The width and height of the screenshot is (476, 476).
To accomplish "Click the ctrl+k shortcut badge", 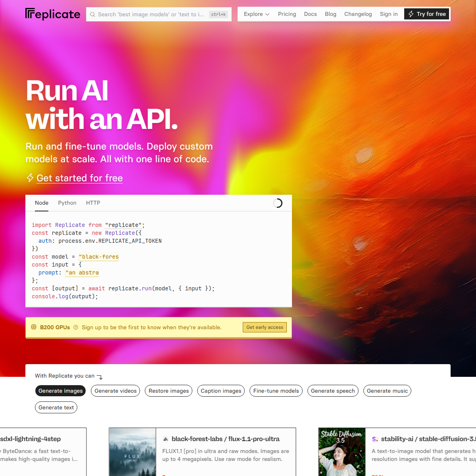I will click(x=219, y=14).
